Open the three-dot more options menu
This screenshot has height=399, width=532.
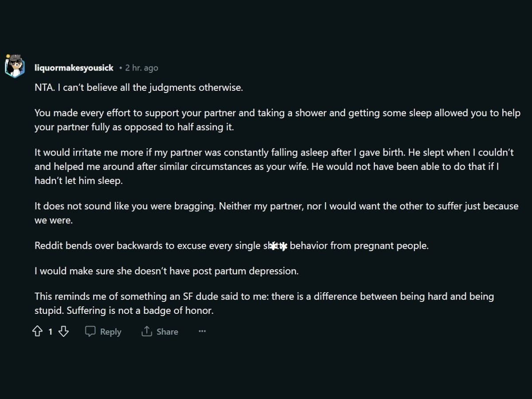click(x=202, y=331)
